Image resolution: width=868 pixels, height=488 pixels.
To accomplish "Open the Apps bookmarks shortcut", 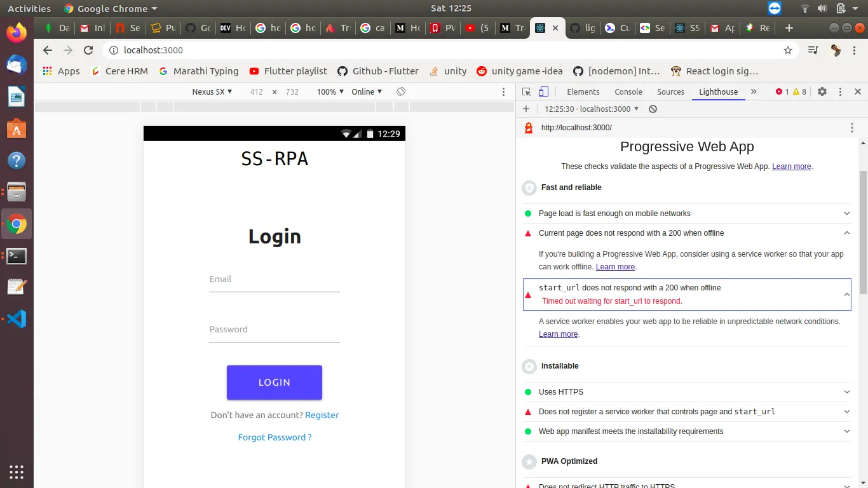I will 61,71.
